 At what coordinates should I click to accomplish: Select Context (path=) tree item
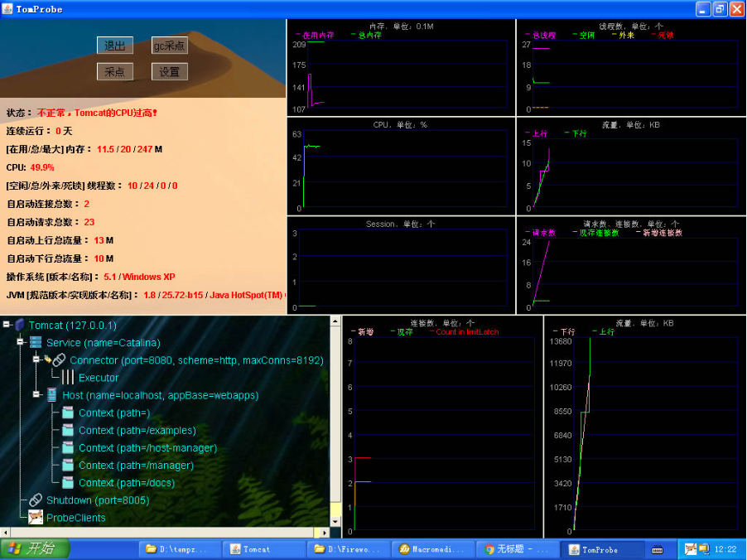click(x=113, y=413)
